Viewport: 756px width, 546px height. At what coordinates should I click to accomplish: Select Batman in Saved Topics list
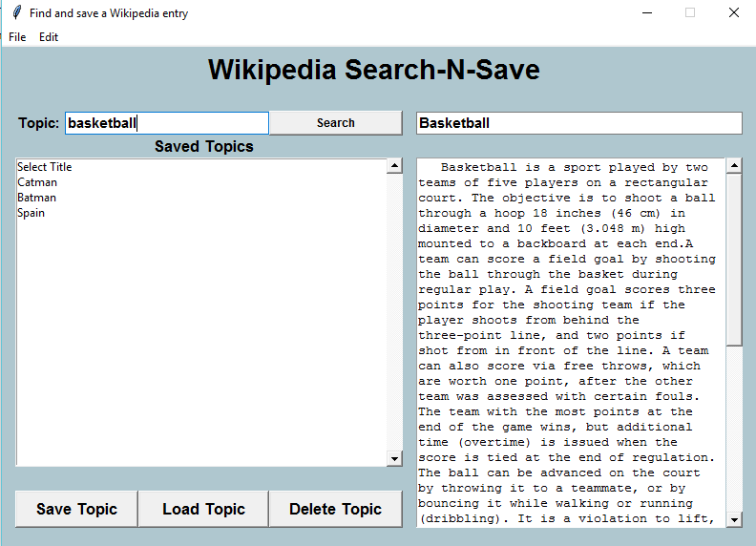click(x=201, y=198)
